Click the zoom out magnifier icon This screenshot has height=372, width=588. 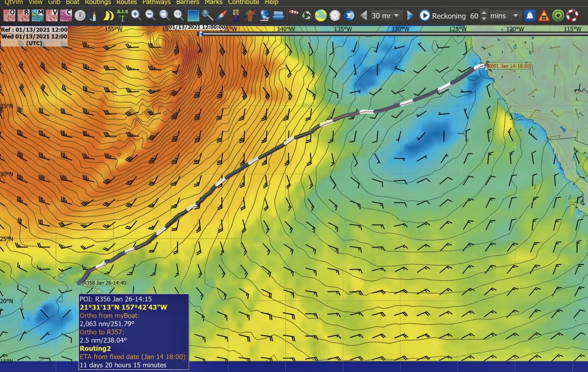pyautogui.click(x=150, y=15)
